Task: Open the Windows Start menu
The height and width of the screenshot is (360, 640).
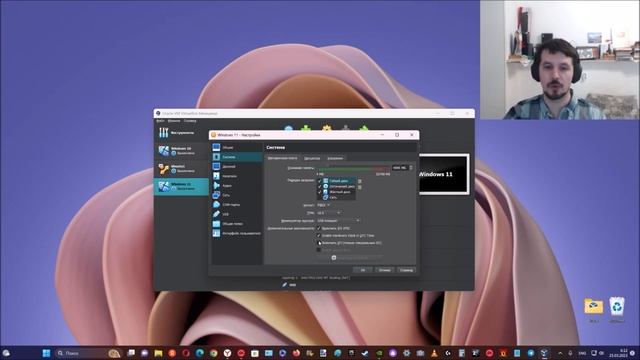Action: pyautogui.click(x=47, y=353)
